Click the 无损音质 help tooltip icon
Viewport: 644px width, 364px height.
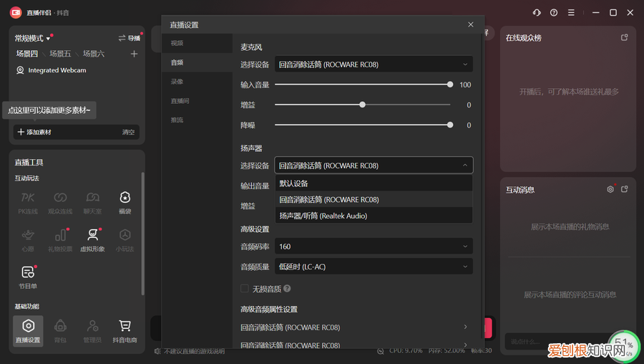tap(287, 289)
